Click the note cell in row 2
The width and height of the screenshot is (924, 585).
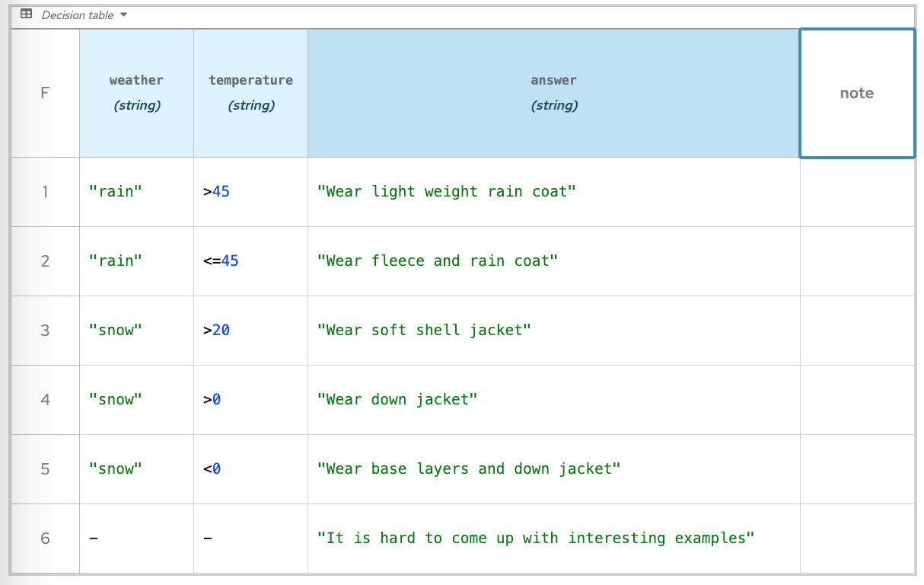point(856,261)
